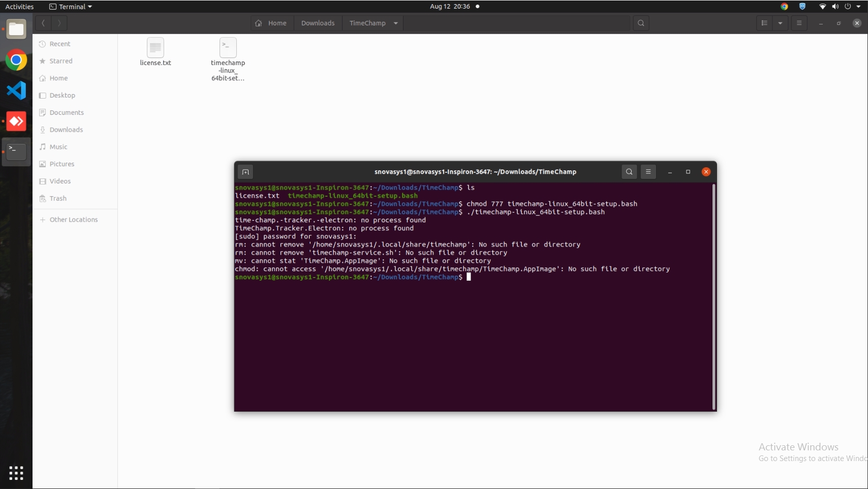Minimize the Files window
Viewport: 868px width, 489px height.
(821, 23)
